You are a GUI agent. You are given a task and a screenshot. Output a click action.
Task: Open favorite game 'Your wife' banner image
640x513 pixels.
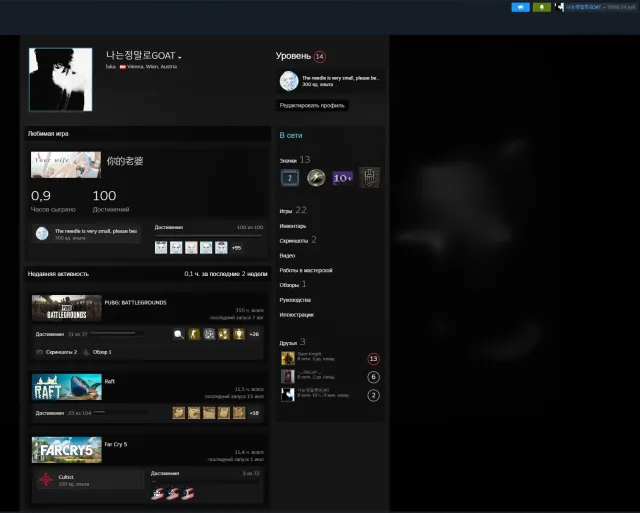[66, 165]
